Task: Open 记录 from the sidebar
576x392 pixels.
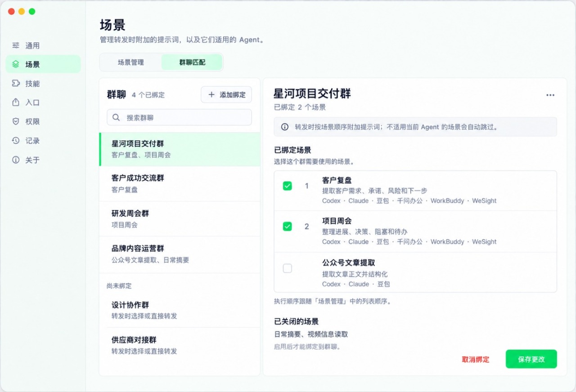Action: coord(43,141)
